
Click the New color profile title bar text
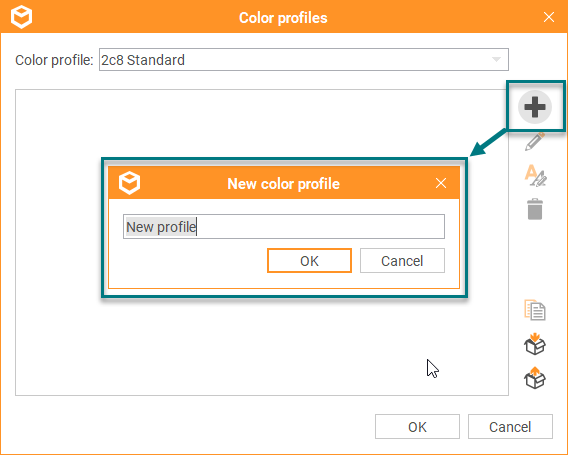pos(283,184)
